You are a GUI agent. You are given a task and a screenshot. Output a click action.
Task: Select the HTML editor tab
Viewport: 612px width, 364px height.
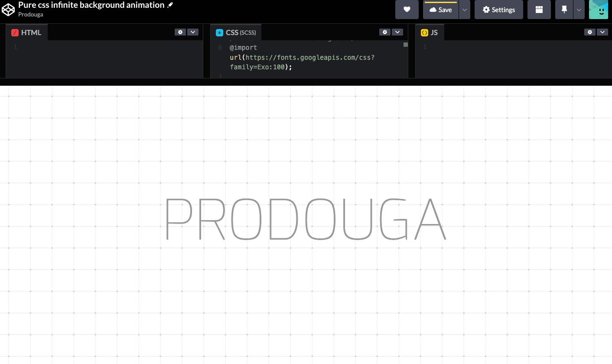click(x=26, y=32)
